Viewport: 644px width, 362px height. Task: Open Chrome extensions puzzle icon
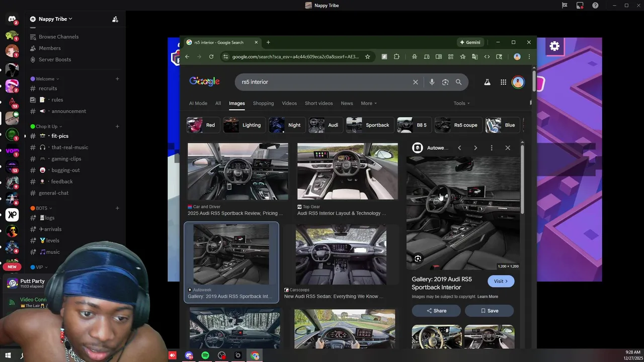click(x=396, y=57)
